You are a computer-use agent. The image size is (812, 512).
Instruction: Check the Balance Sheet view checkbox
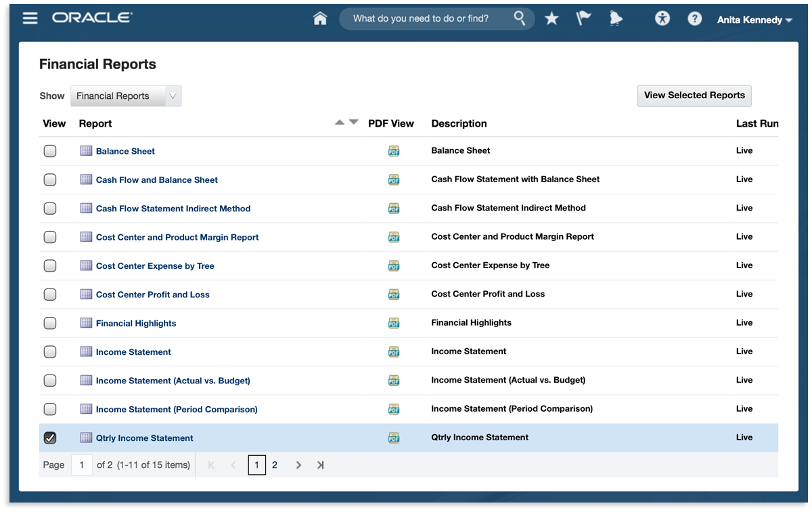point(50,151)
